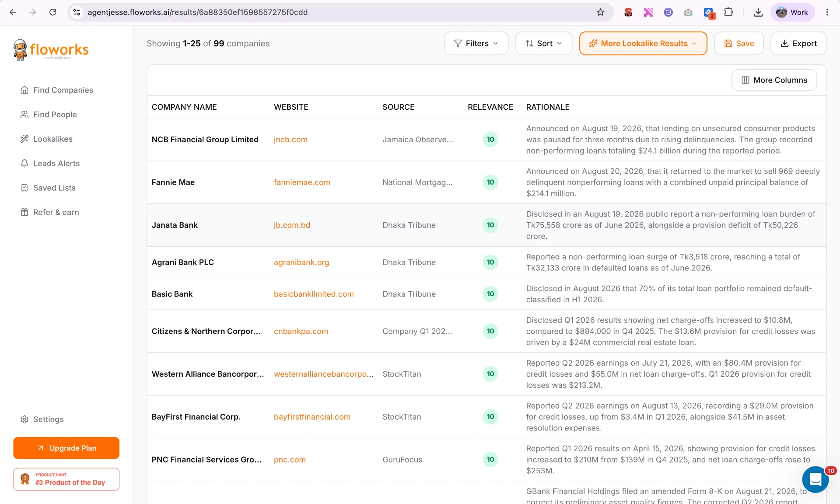This screenshot has width=840, height=504.
Task: Open Lookalikes in sidebar
Action: pyautogui.click(x=46, y=139)
